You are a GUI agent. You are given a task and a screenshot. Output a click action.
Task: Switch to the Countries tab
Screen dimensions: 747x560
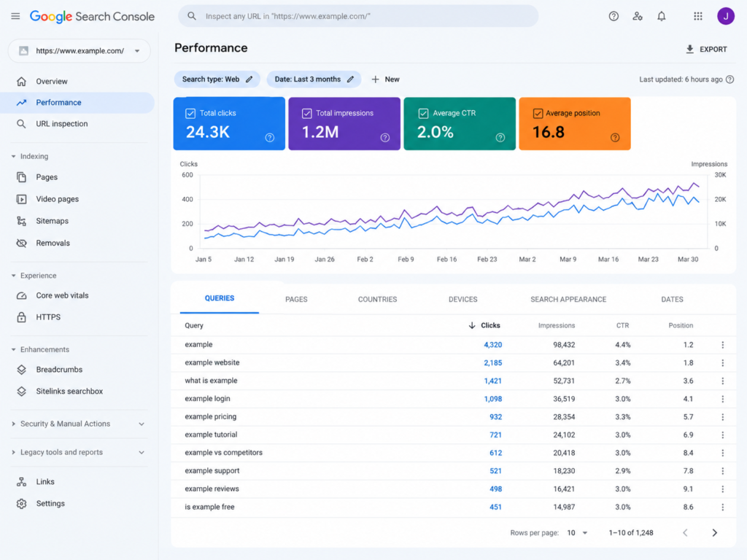[x=377, y=300]
